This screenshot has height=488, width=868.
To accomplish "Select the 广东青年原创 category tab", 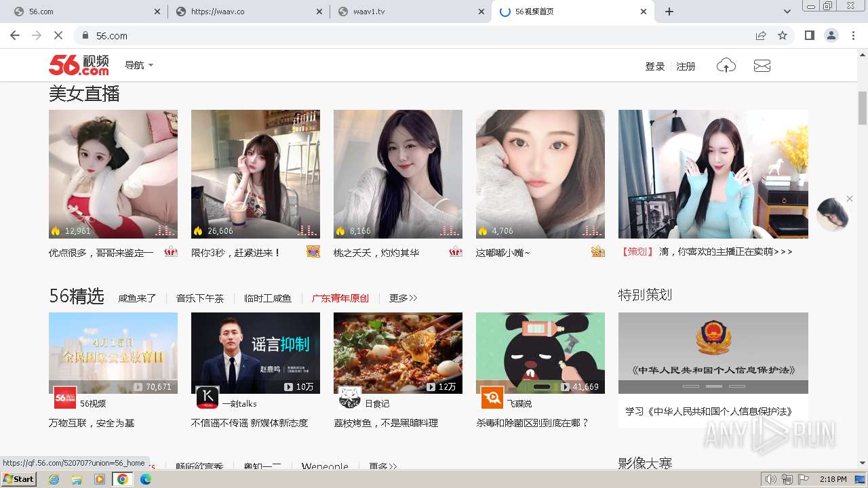I will [x=340, y=298].
